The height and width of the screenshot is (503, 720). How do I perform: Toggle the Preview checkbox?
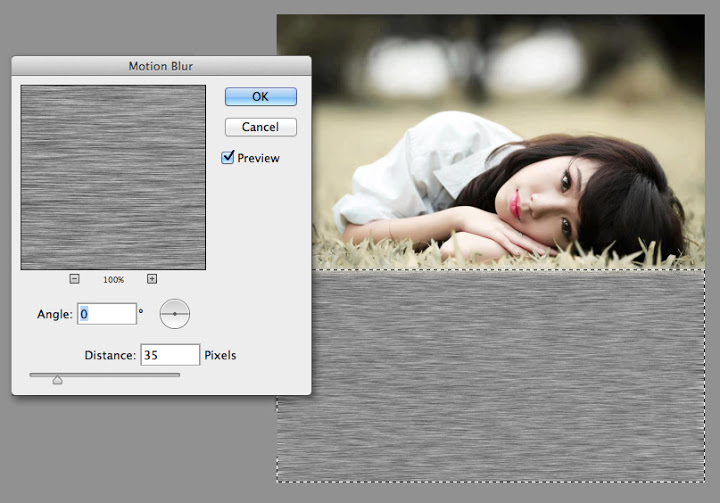(x=228, y=158)
